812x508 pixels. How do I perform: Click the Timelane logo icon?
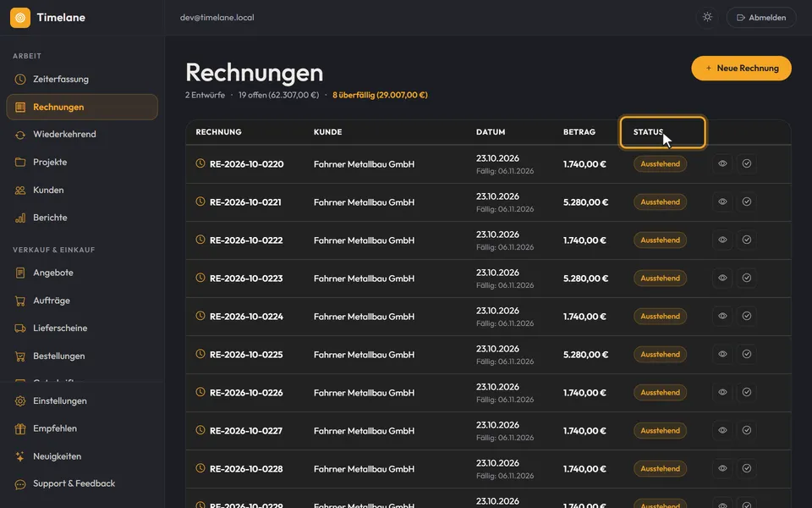20,18
